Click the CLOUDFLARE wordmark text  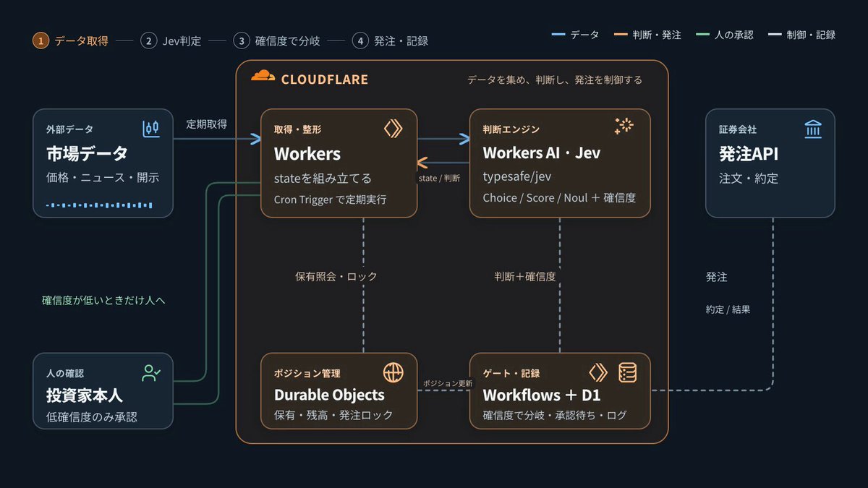pos(325,80)
